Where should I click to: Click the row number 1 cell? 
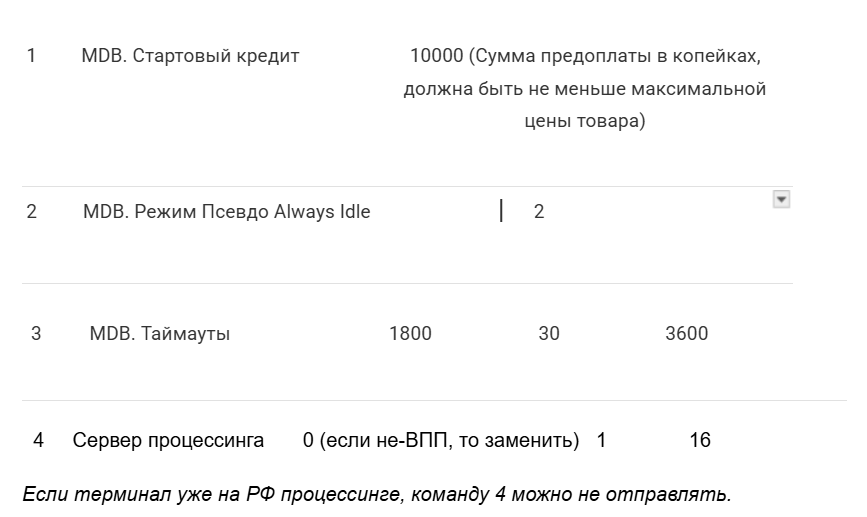coord(32,56)
